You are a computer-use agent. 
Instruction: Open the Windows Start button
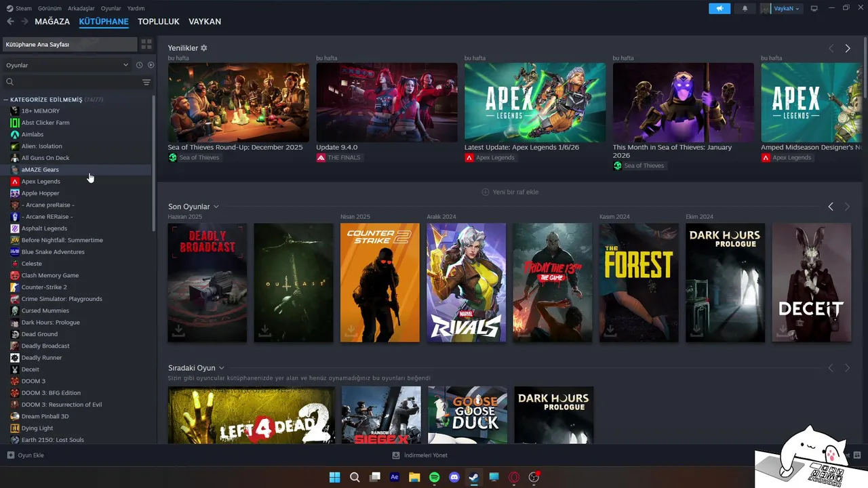[x=335, y=477]
